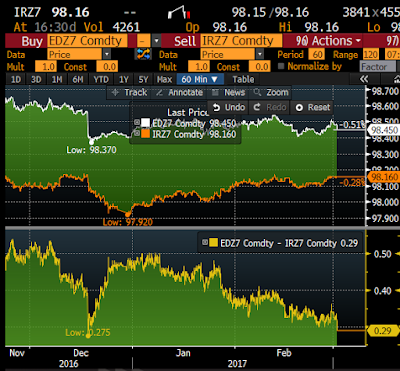
Task: Click the 98.15 /98.16 bid-ask quote
Action: click(270, 13)
